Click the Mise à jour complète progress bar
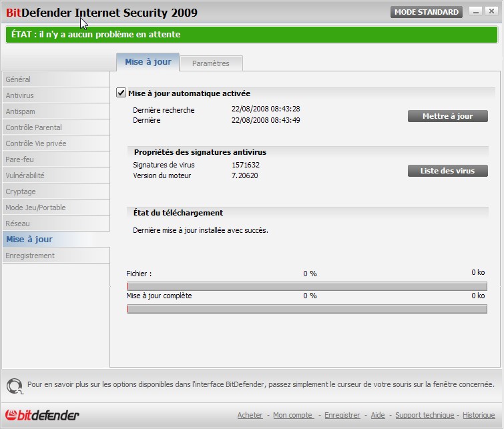The height and width of the screenshot is (429, 504). [x=307, y=309]
